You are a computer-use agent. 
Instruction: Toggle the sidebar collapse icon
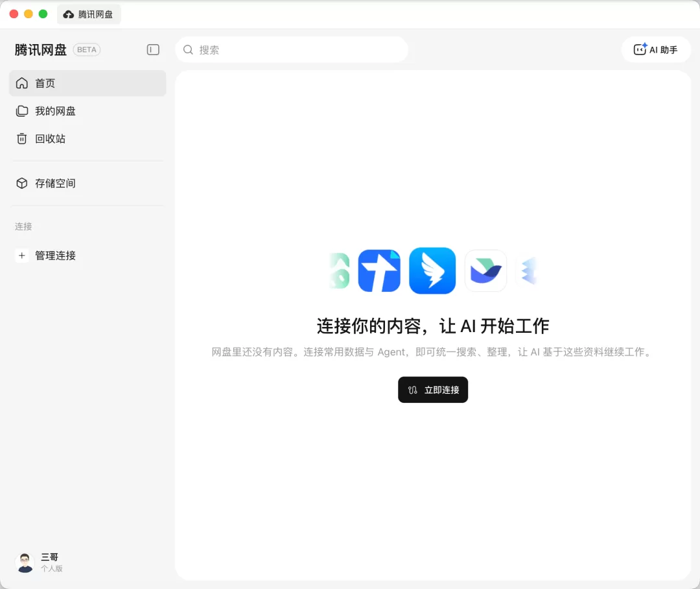tap(153, 49)
